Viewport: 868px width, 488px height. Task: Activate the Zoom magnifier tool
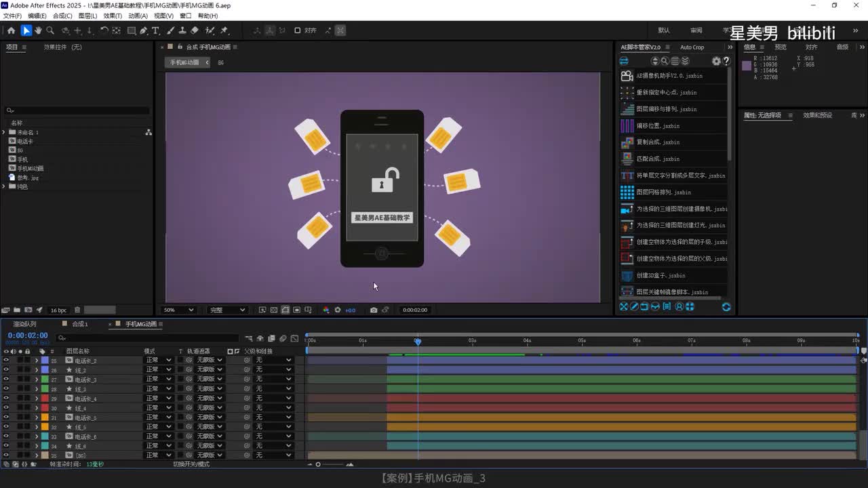pos(50,30)
